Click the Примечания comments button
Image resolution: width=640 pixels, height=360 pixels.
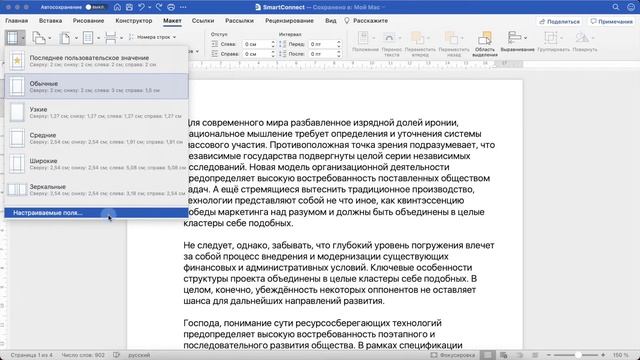[x=611, y=21]
